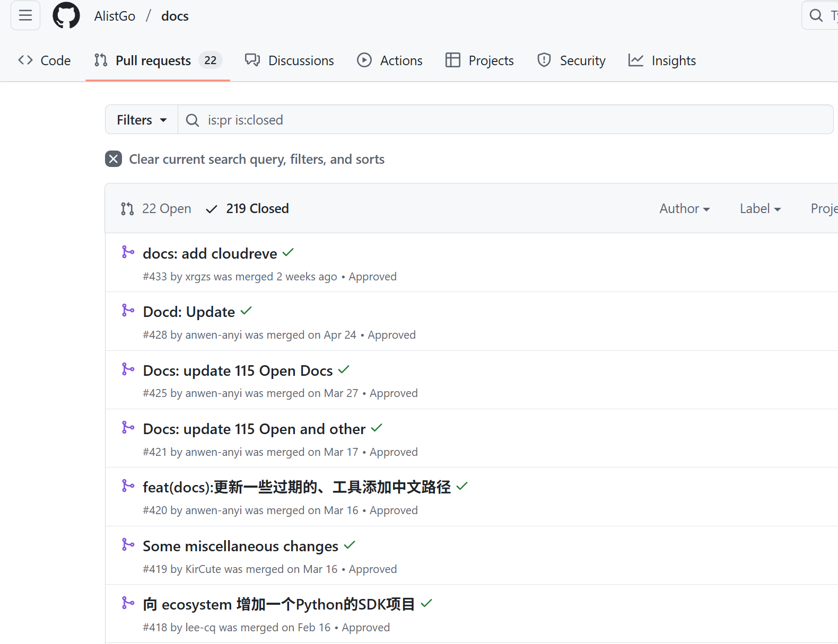The width and height of the screenshot is (838, 644).
Task: Go to the Insights tab
Action: 662,61
